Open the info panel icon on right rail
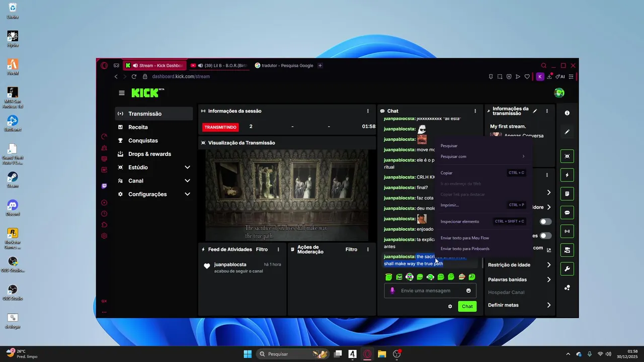Viewport: 644px width, 362px height. click(567, 113)
